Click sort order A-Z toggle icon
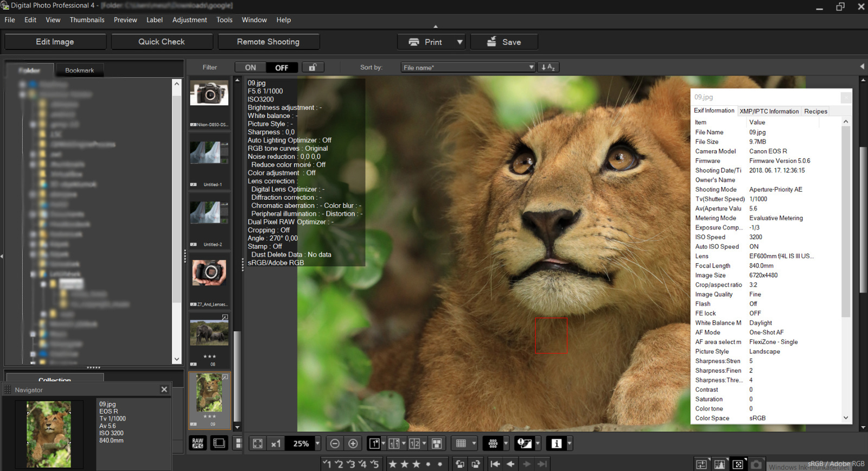The height and width of the screenshot is (471, 868). pyautogui.click(x=548, y=67)
